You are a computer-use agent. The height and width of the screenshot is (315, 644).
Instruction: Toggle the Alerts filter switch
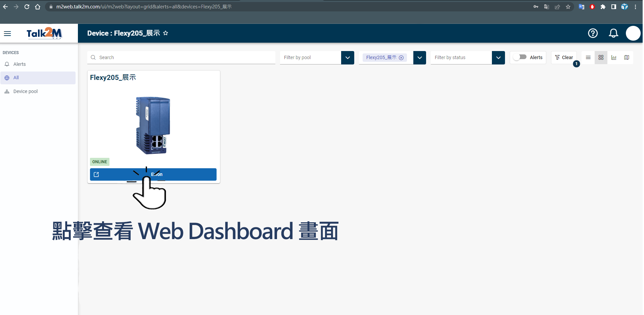point(520,57)
